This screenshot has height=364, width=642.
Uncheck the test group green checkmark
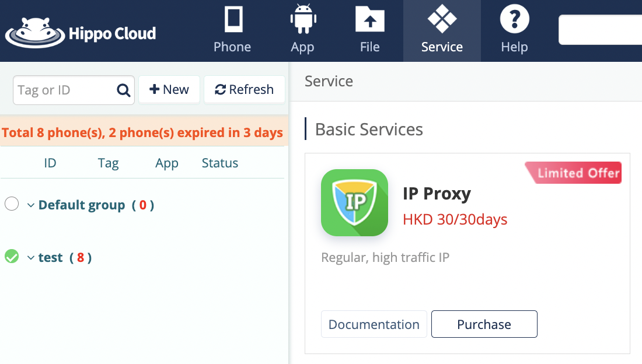[x=12, y=256]
